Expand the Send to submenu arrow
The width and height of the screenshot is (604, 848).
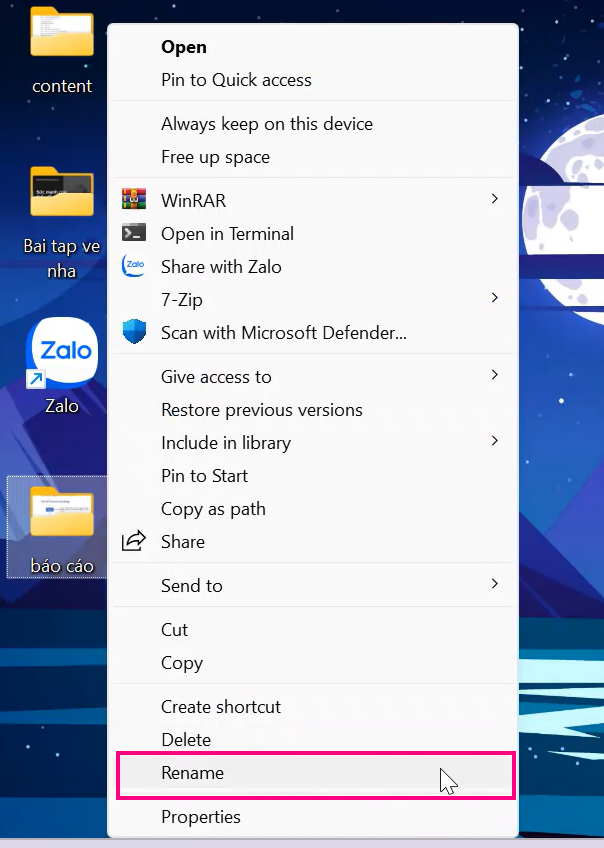point(494,584)
